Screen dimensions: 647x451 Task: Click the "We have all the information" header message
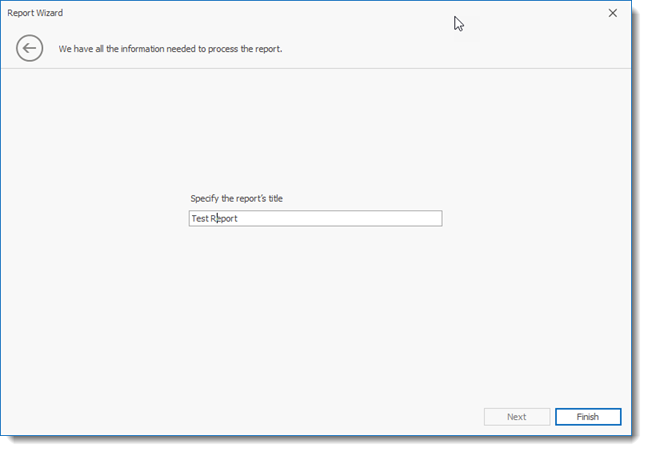tap(170, 48)
